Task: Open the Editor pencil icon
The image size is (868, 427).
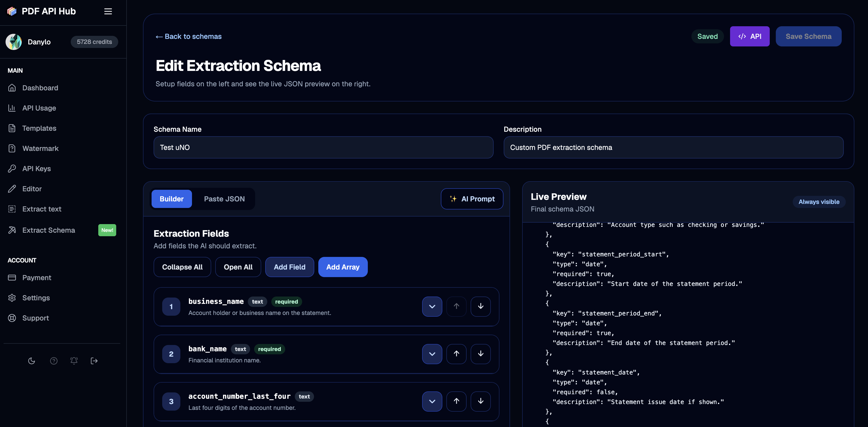Action: [12, 189]
